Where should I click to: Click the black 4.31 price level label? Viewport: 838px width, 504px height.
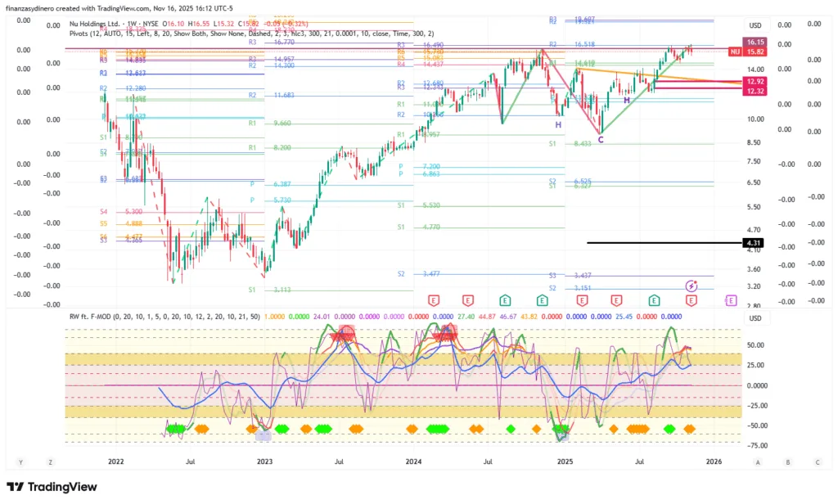pyautogui.click(x=754, y=243)
